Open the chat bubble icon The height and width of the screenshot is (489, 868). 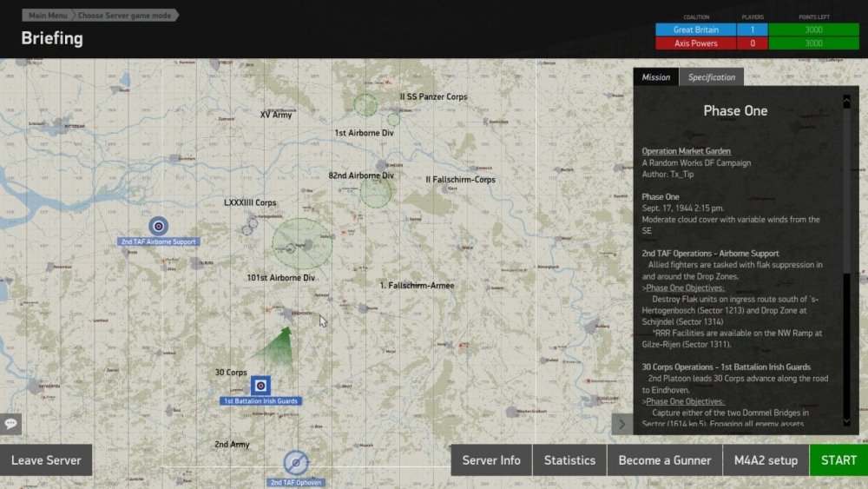[11, 424]
